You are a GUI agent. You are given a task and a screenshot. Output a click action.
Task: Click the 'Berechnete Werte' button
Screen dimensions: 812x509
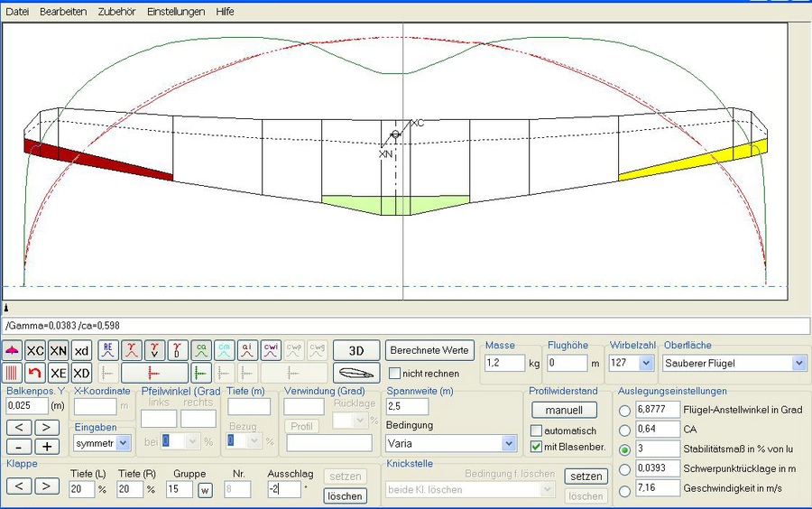tap(429, 350)
